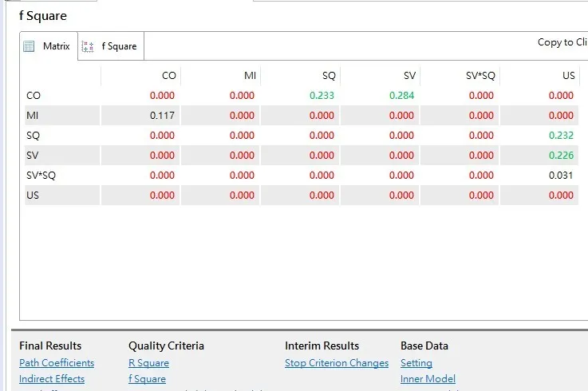This screenshot has width=588, height=391.
Task: Select the SV*SQ row header
Action: coord(39,176)
